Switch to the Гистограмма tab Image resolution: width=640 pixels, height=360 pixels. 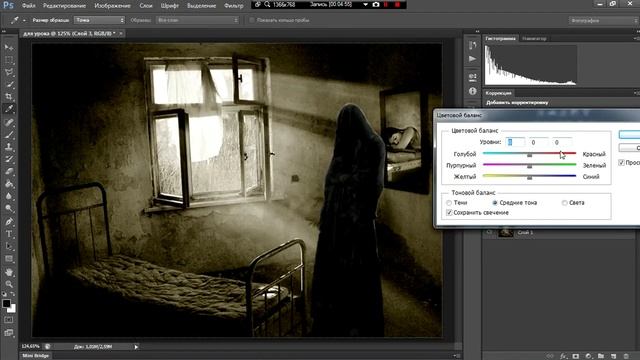tap(500, 38)
